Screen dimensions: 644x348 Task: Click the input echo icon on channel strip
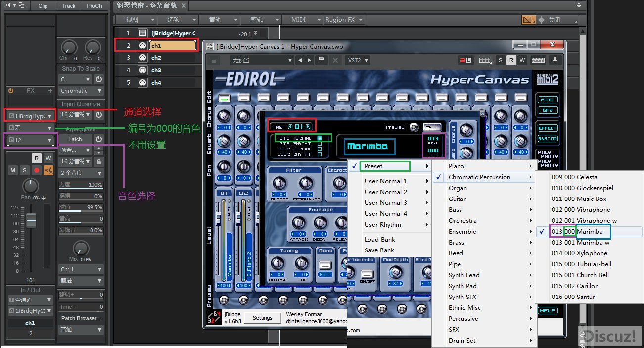pos(48,170)
